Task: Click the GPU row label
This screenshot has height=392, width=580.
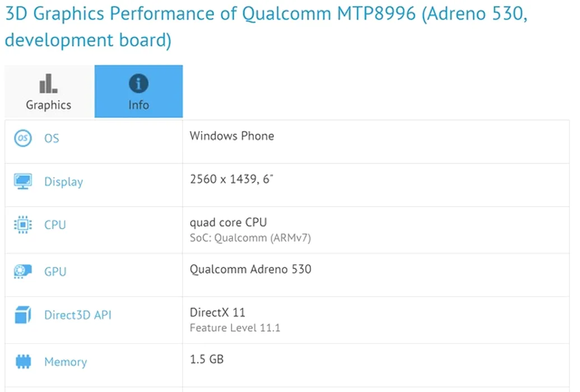Action: pos(55,272)
